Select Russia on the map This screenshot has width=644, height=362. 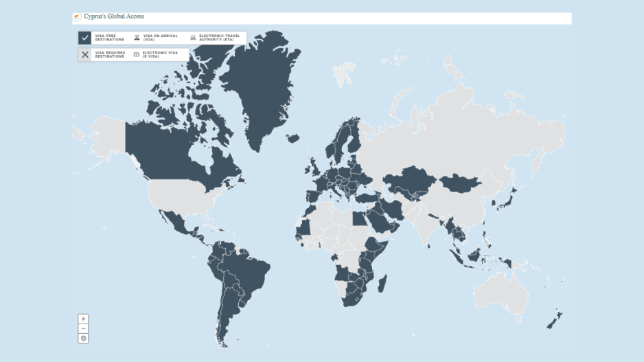click(x=460, y=131)
